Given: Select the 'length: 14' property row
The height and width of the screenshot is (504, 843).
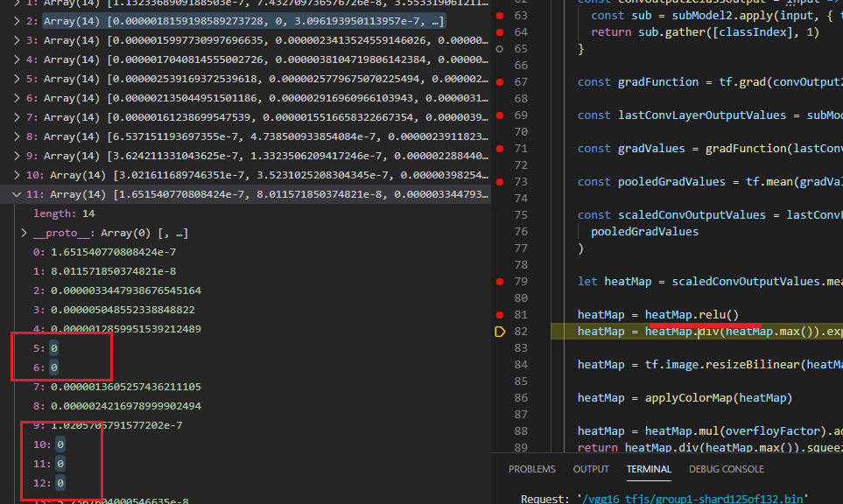Looking at the screenshot, I should click(x=64, y=213).
